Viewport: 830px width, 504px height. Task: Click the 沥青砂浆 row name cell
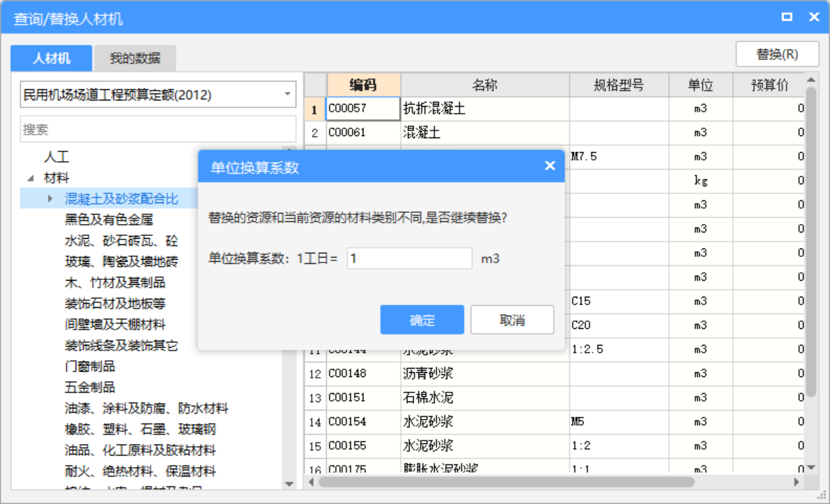click(x=484, y=373)
